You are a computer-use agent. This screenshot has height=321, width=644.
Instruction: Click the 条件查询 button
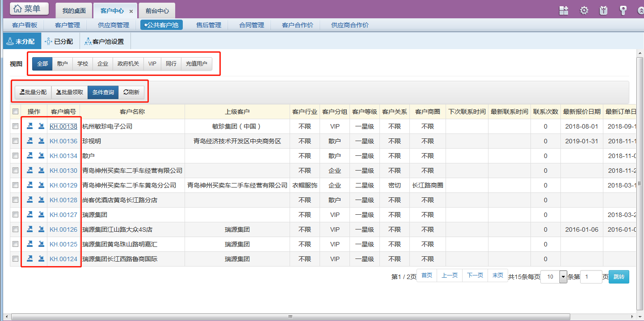pyautogui.click(x=103, y=92)
